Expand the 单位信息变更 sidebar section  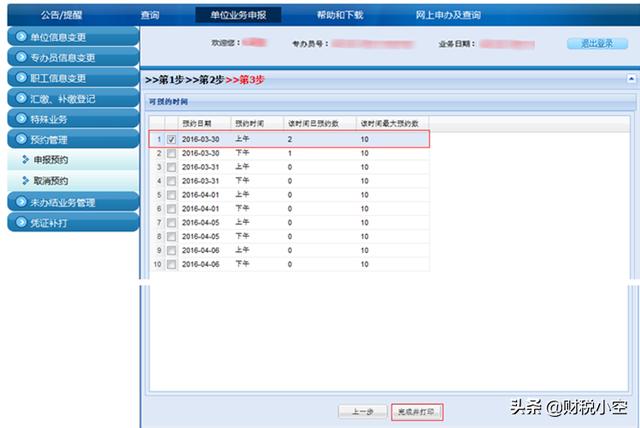(x=73, y=37)
